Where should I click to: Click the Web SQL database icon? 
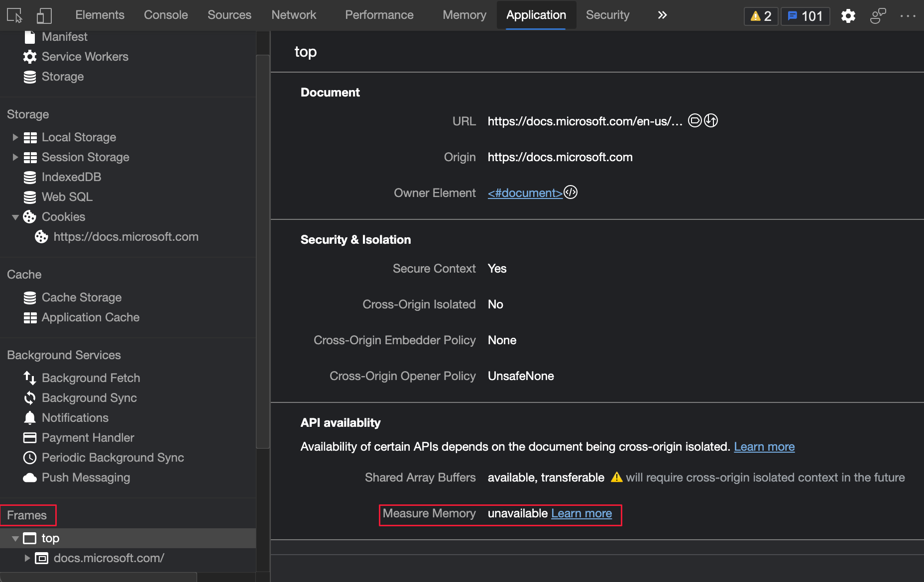(x=30, y=197)
